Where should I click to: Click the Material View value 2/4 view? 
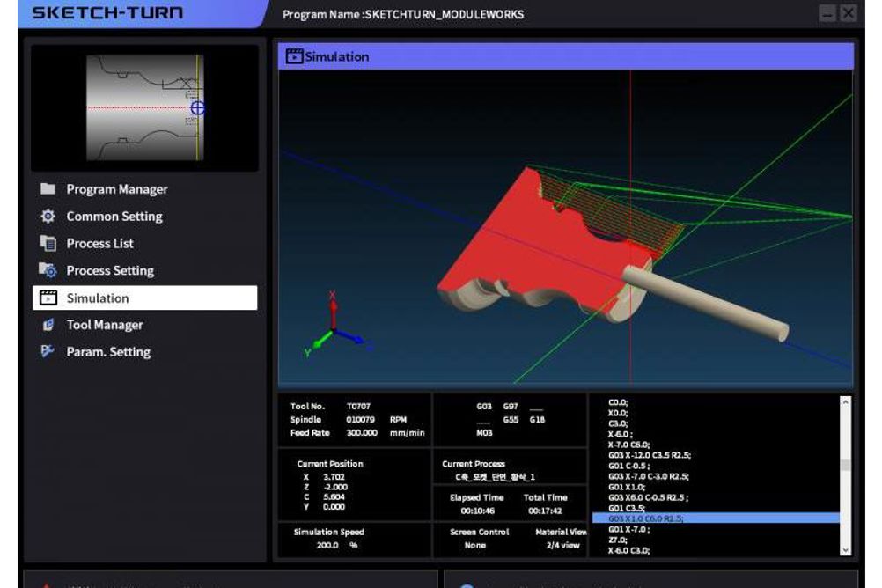(563, 545)
